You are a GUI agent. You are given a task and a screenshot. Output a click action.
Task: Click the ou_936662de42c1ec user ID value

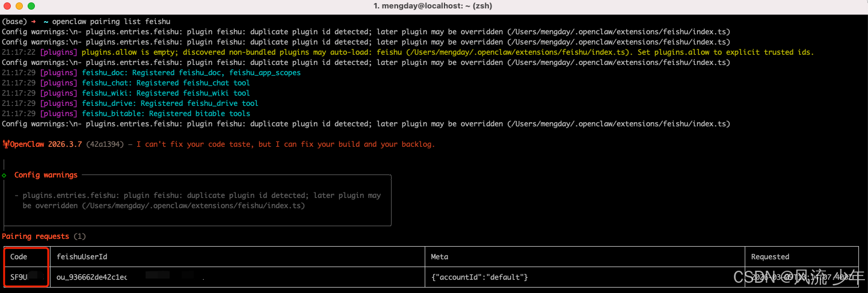pyautogui.click(x=91, y=277)
